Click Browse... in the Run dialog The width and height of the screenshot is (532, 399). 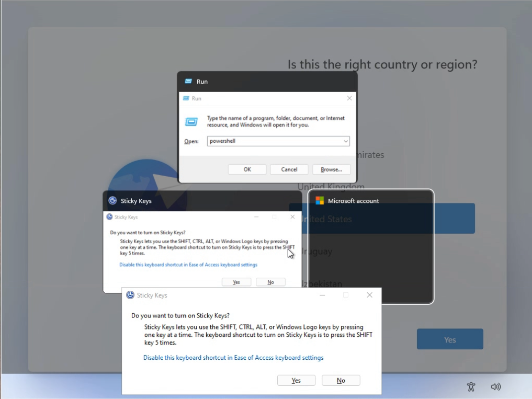pos(331,169)
